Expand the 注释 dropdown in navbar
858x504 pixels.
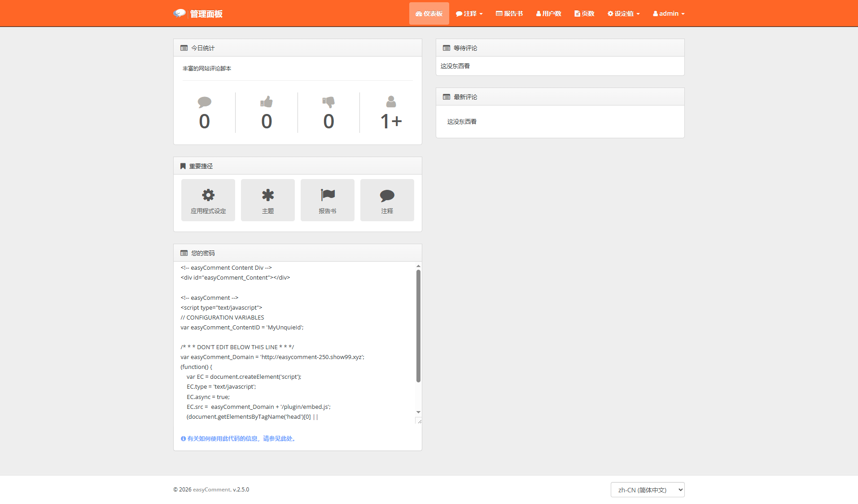click(x=469, y=13)
